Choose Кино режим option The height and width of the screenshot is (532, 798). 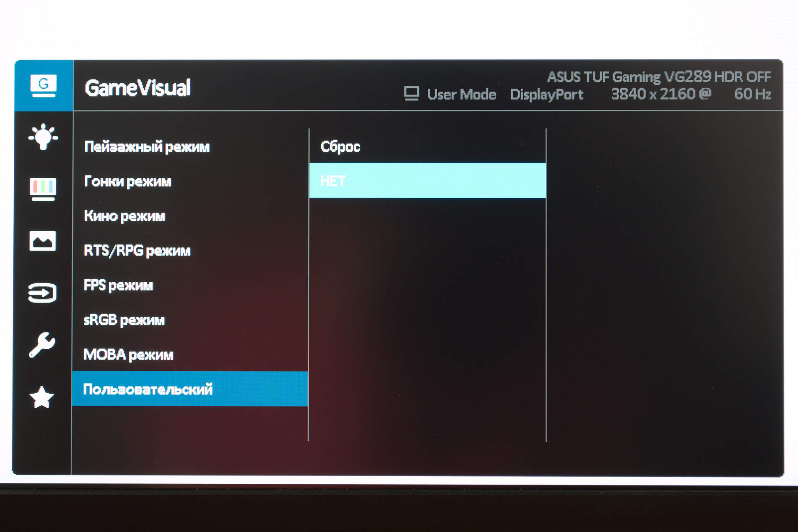pos(124,216)
